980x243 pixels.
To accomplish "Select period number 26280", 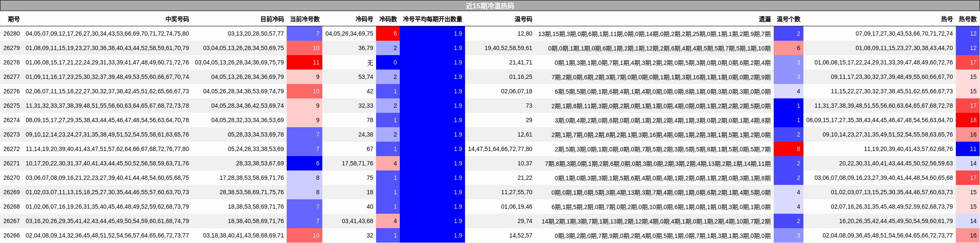I will tap(11, 34).
